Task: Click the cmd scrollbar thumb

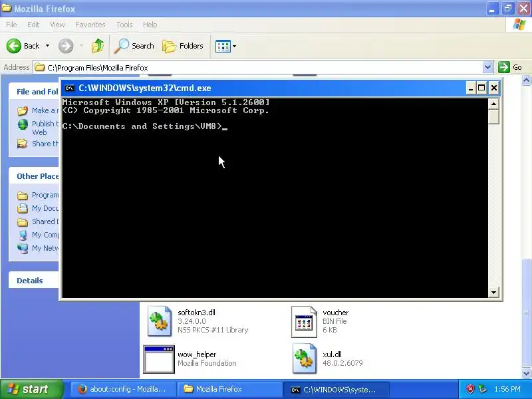Action: [x=493, y=117]
